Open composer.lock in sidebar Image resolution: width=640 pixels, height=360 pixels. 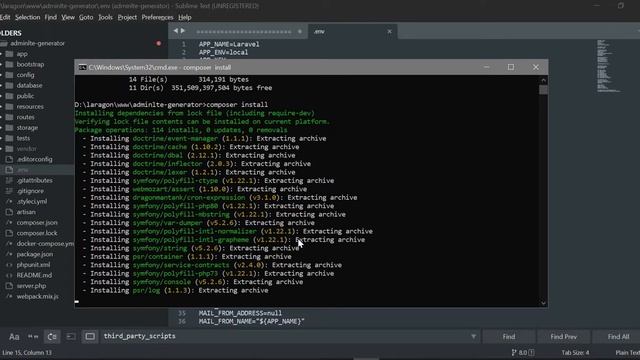coord(37,233)
